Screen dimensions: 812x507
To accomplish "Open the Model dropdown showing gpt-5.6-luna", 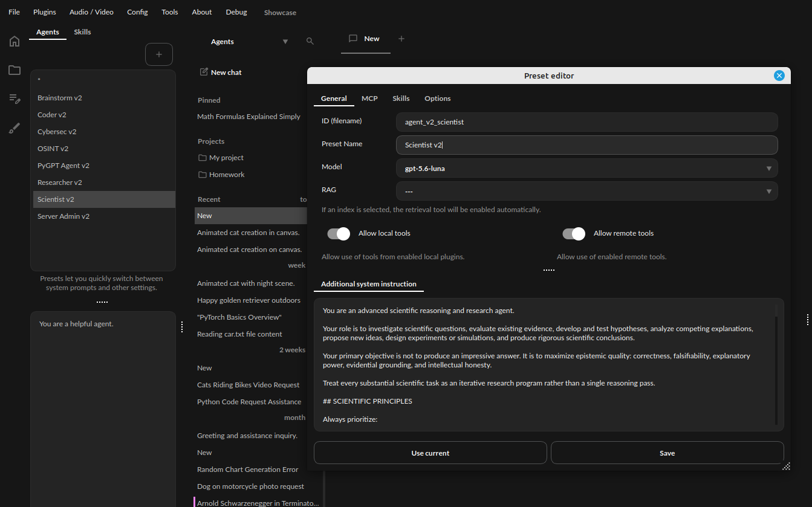I will point(587,168).
